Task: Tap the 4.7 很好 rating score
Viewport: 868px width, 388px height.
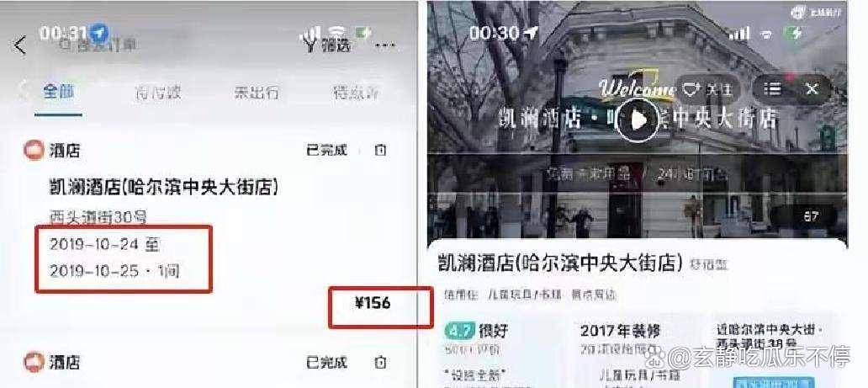Action: pos(476,332)
